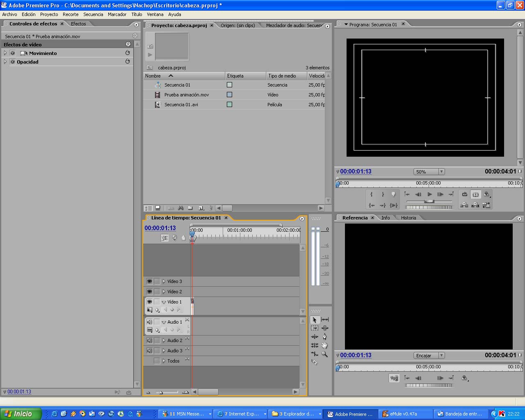Open the Secuencia menu
The height and width of the screenshot is (420, 525).
93,14
